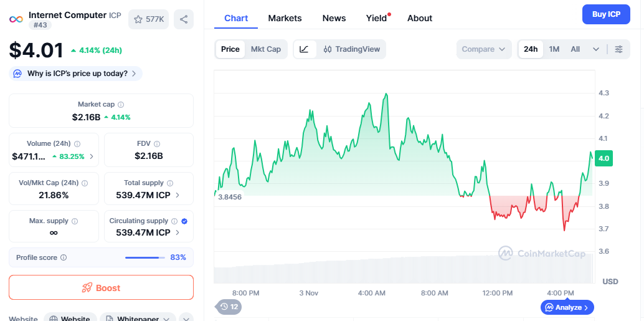The height and width of the screenshot is (321, 644).
Task: Click the share icon next to ICP
Action: [183, 19]
